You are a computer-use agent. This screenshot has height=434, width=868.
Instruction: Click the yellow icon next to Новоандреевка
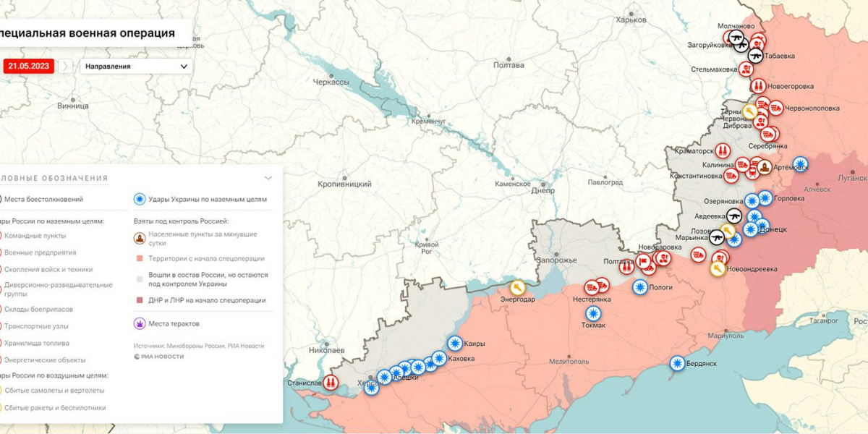(x=718, y=269)
